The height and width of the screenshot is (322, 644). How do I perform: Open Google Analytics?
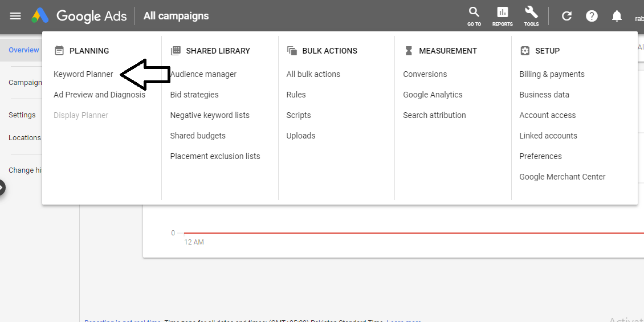tap(433, 95)
